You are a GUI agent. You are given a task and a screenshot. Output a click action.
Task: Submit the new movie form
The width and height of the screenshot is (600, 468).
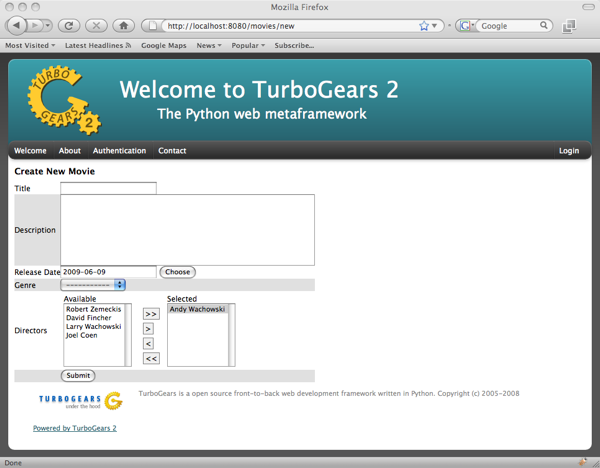point(78,376)
